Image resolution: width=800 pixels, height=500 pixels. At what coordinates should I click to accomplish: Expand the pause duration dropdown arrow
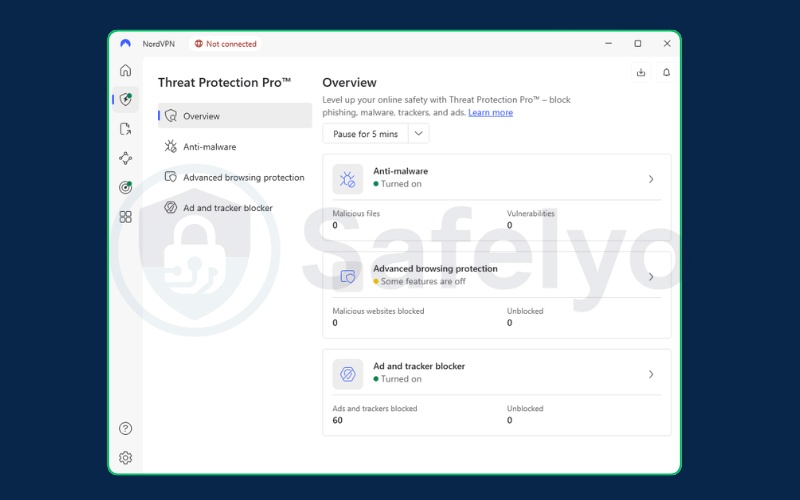tap(418, 134)
